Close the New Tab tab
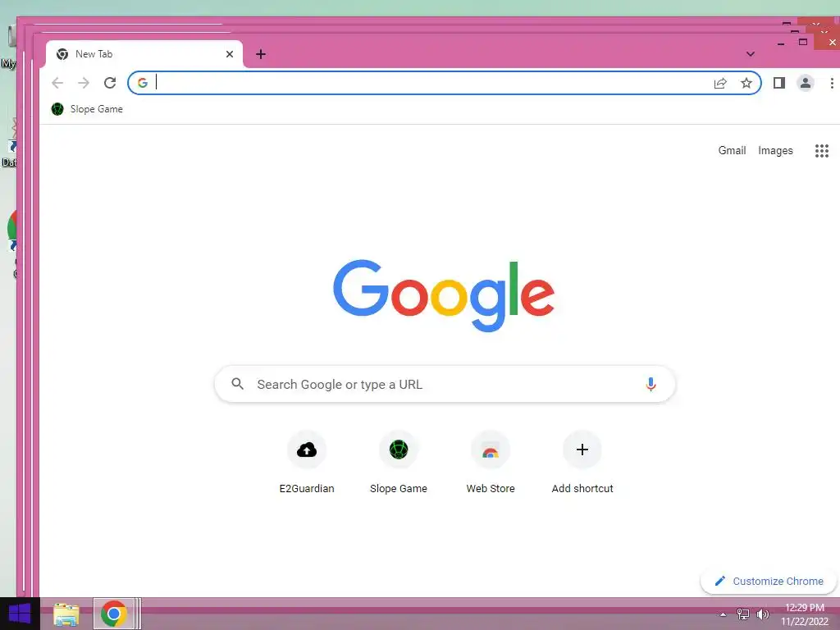The image size is (840, 630). click(x=230, y=54)
